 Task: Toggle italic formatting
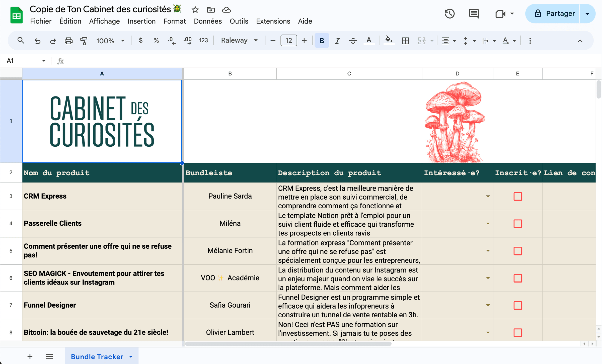pyautogui.click(x=337, y=41)
